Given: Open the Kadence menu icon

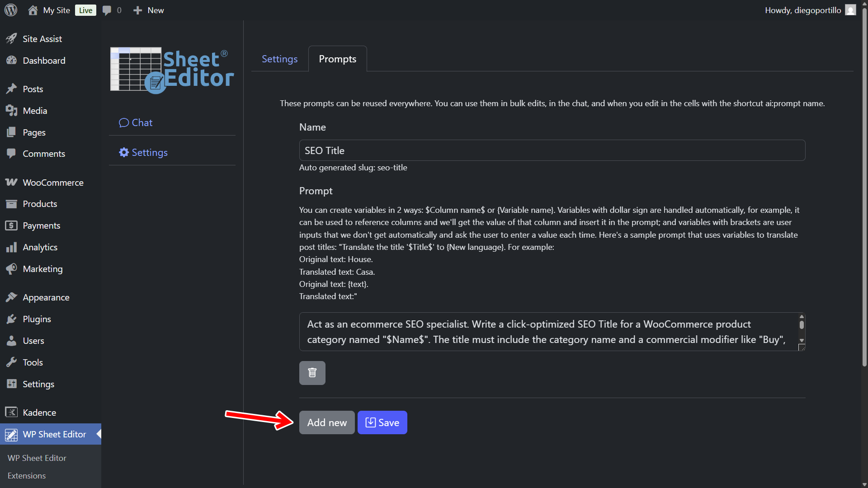Looking at the screenshot, I should pyautogui.click(x=11, y=412).
